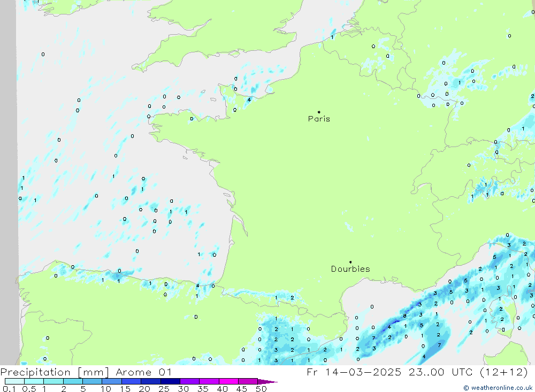This screenshot has height=392, width=535.
Task: Click the Paris city label
Action: point(319,119)
